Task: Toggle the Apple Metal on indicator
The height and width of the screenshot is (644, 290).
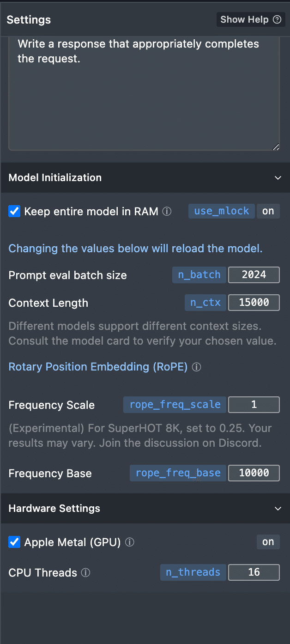Action: click(268, 542)
